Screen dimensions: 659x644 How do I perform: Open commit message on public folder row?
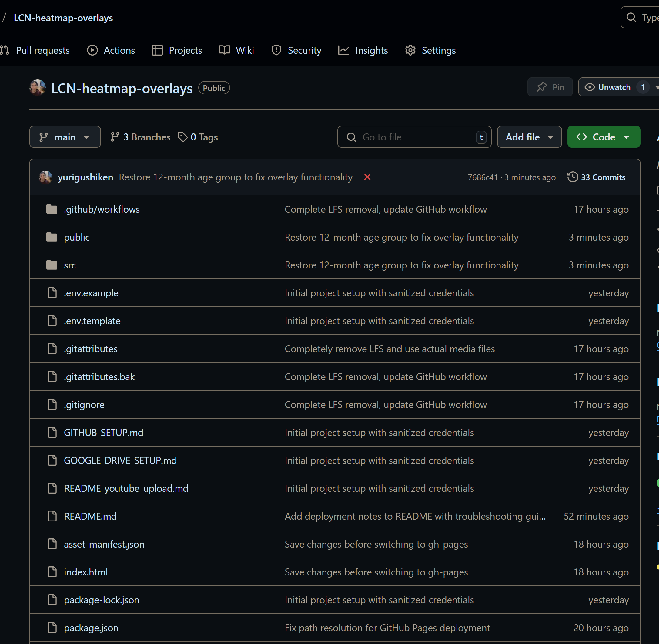coord(401,238)
